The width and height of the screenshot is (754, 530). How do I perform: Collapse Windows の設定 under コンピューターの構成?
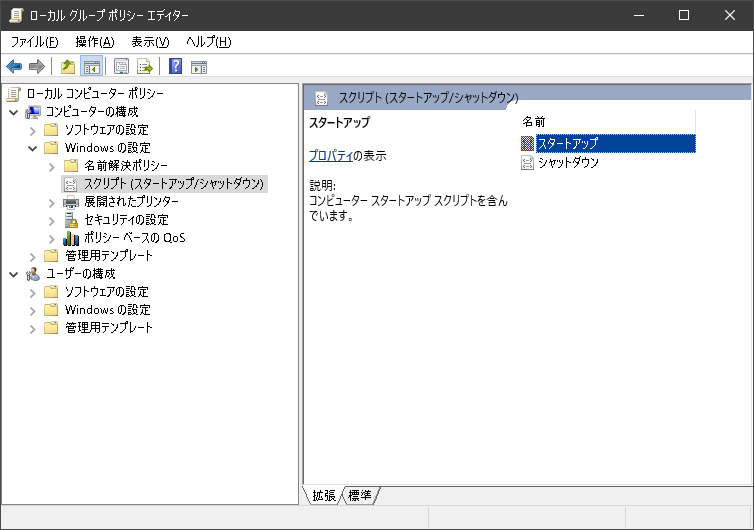tap(33, 148)
